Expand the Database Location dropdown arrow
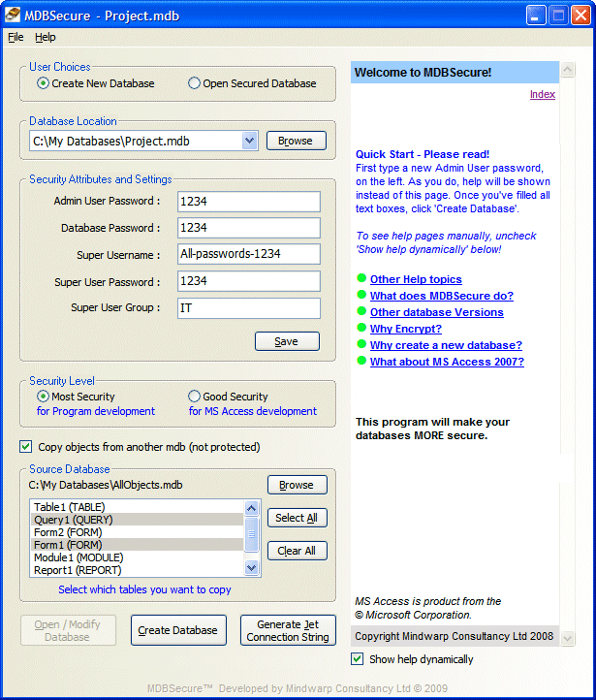596x700 pixels. tap(250, 141)
